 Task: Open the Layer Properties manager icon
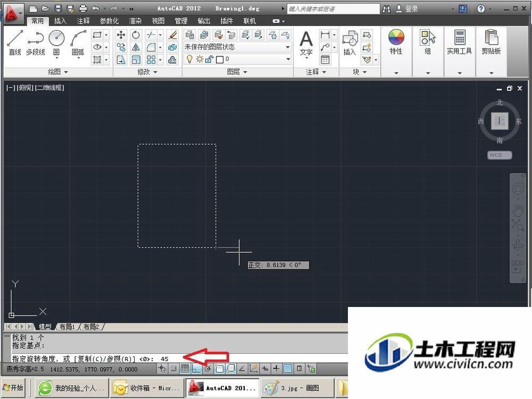(190, 35)
